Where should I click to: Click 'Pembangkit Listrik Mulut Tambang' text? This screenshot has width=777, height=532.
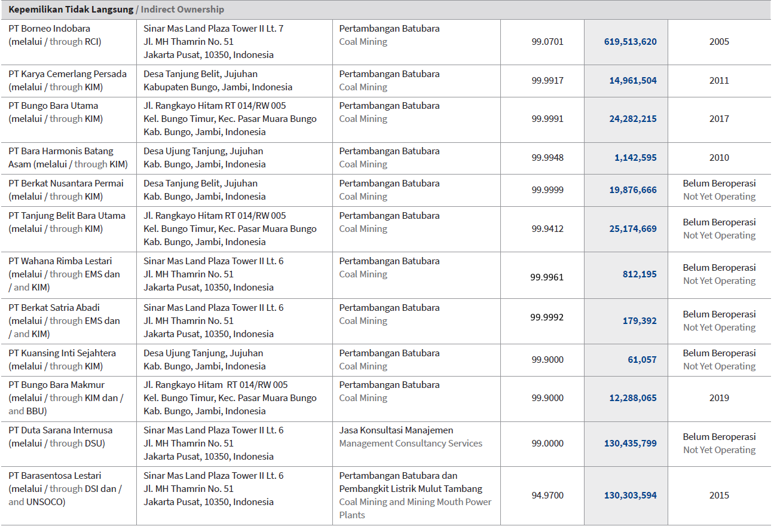[411, 489]
